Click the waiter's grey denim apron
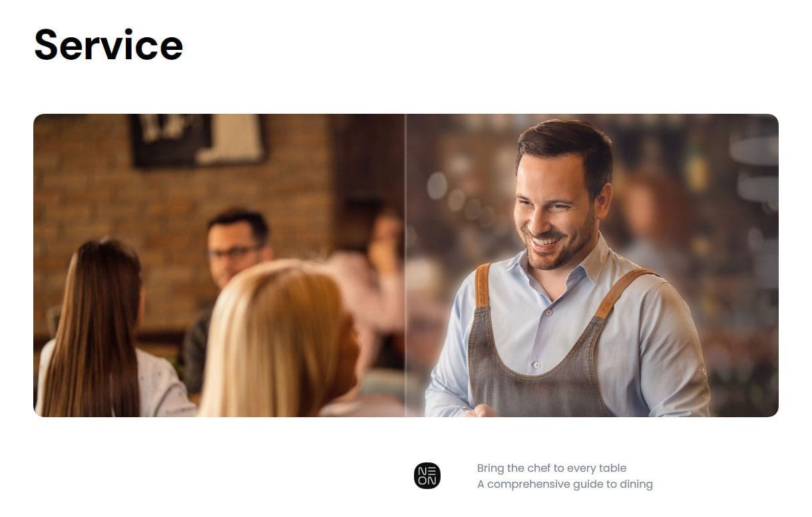Image resolution: width=812 pixels, height=517 pixels. pos(532,363)
